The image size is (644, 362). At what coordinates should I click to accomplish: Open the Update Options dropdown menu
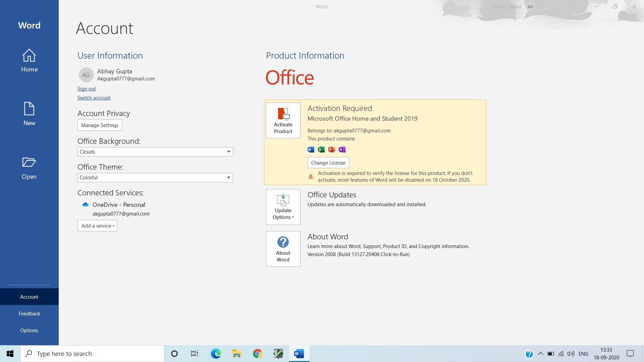coord(283,207)
